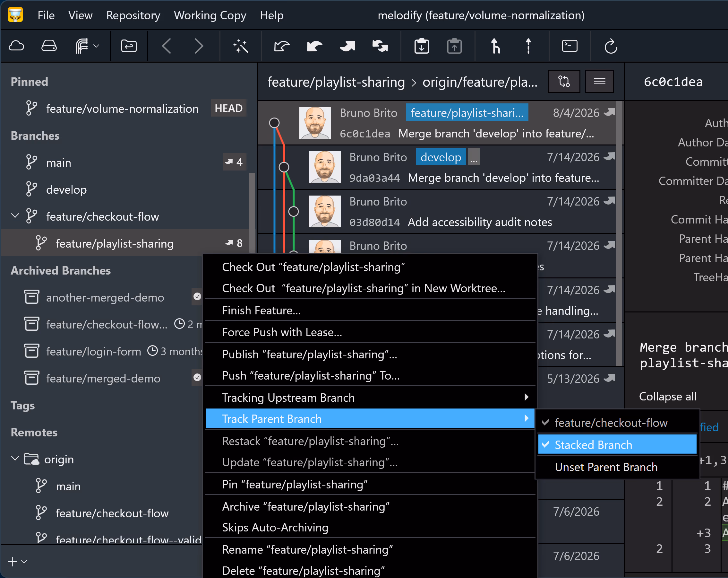Click the drive/repository icon in toolbar
This screenshot has height=578, width=728.
[49, 46]
